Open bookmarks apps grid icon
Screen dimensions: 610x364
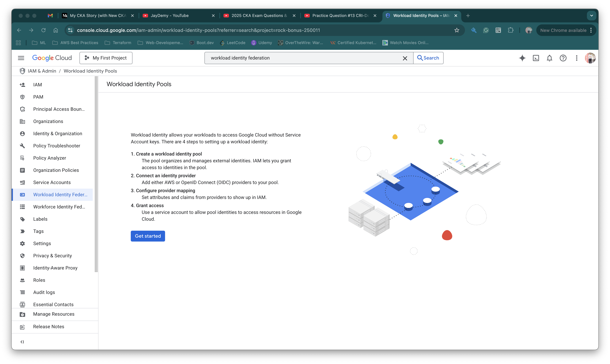coord(18,43)
